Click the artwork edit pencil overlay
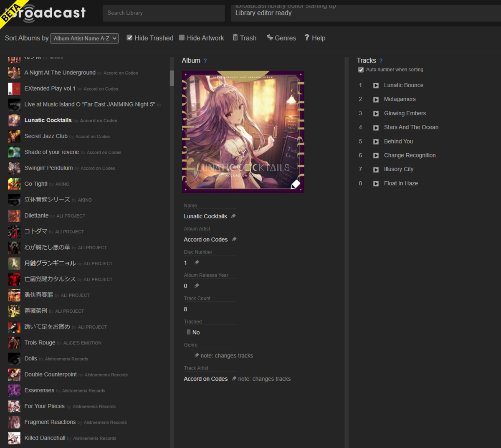The image size is (501, 448). tap(295, 184)
